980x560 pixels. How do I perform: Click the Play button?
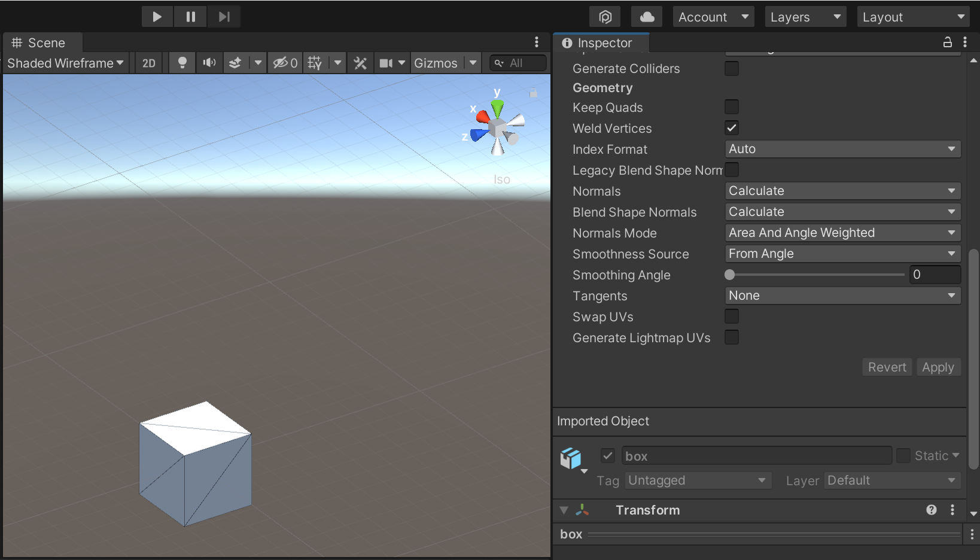click(x=157, y=16)
